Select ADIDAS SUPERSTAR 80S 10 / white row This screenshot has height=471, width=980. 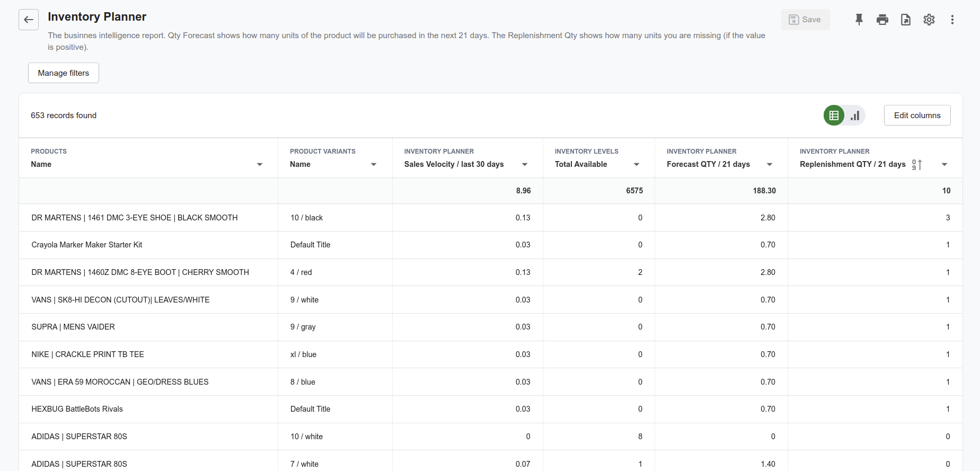490,437
